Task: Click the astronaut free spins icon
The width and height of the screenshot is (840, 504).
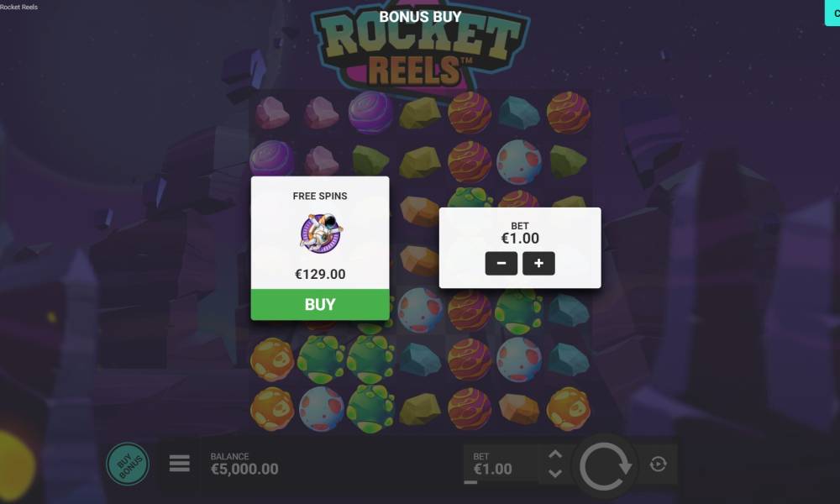Action: (x=320, y=234)
